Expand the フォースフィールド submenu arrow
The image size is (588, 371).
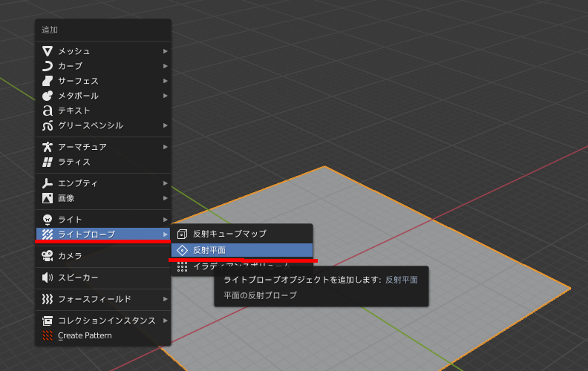(x=166, y=299)
